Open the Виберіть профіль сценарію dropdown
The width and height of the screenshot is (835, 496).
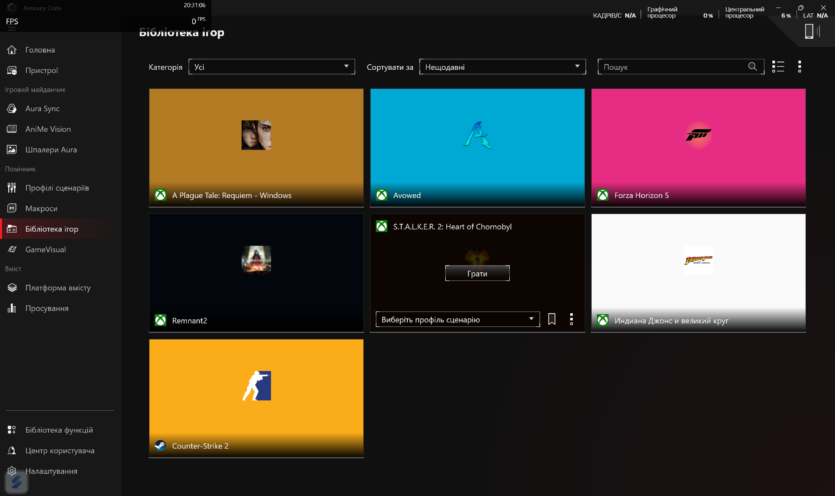point(457,319)
